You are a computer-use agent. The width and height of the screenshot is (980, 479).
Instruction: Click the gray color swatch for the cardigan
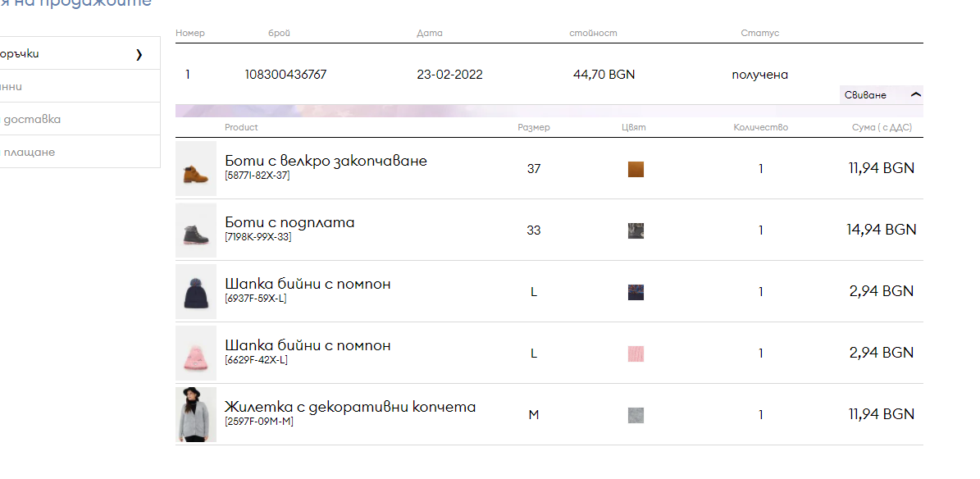(x=636, y=415)
